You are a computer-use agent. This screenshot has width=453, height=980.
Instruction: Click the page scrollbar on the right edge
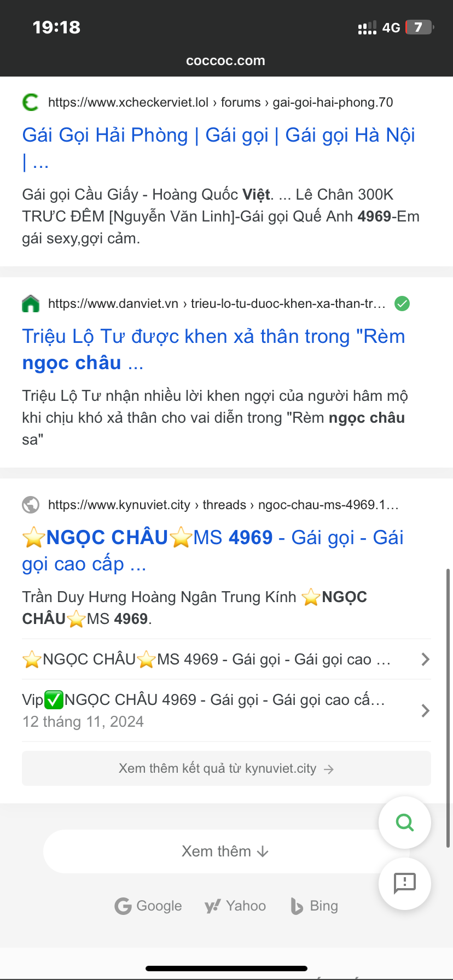pos(448,708)
